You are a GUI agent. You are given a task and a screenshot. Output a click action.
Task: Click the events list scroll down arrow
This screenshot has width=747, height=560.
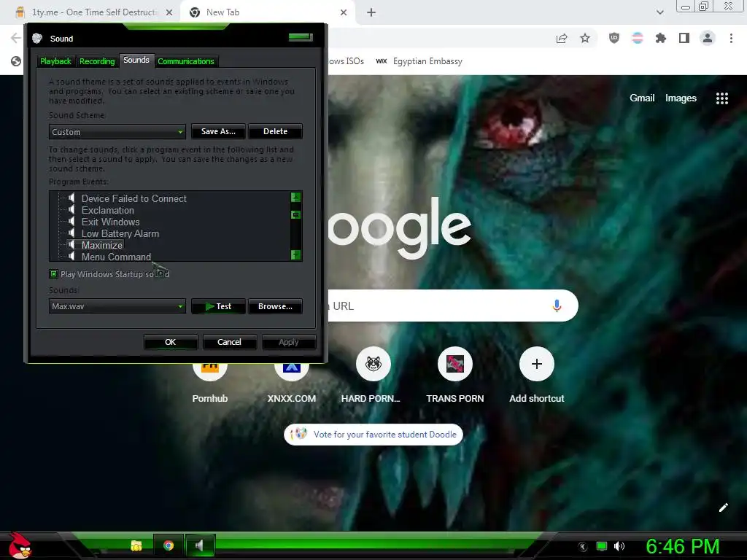point(296,254)
